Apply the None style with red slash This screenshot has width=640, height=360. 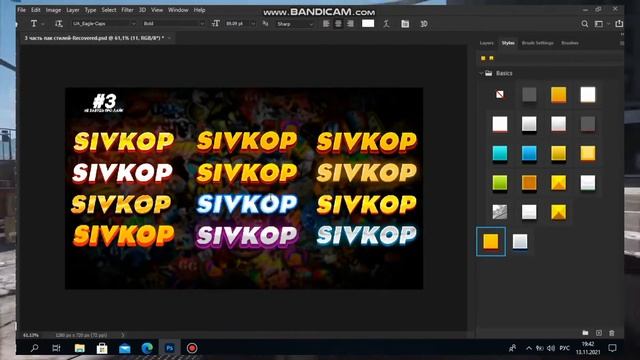pyautogui.click(x=500, y=95)
